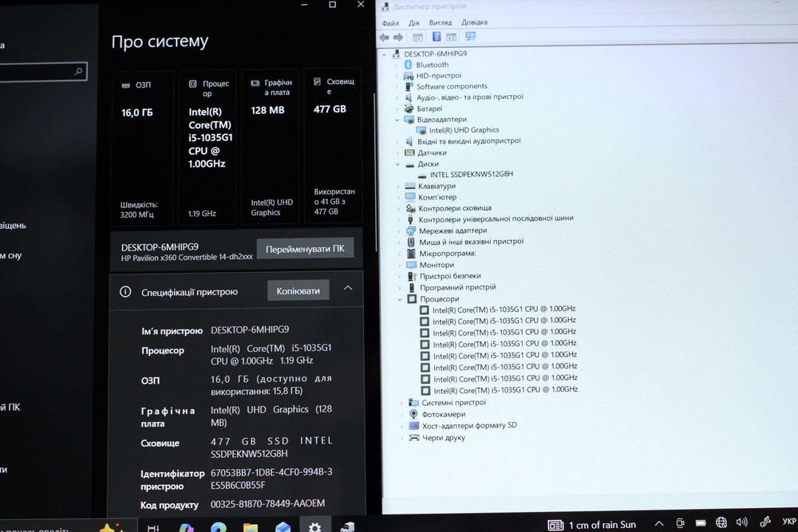The width and height of the screenshot is (798, 532).
Task: Select the Аудіо-, відео- та ігрові пристрої icon
Action: coord(408,97)
